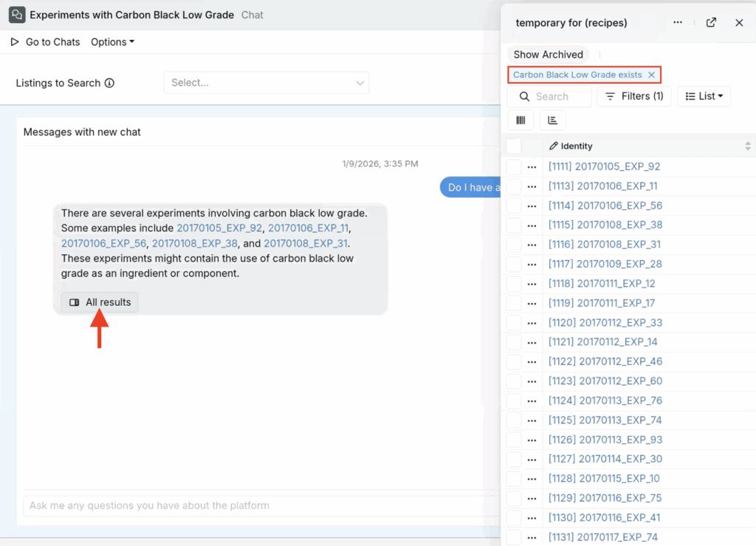Open recipes panel in a new window

click(711, 23)
